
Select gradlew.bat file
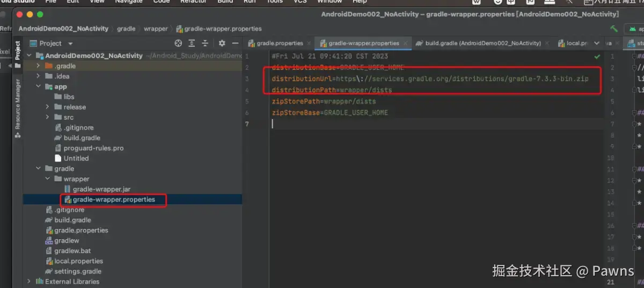[68, 251]
